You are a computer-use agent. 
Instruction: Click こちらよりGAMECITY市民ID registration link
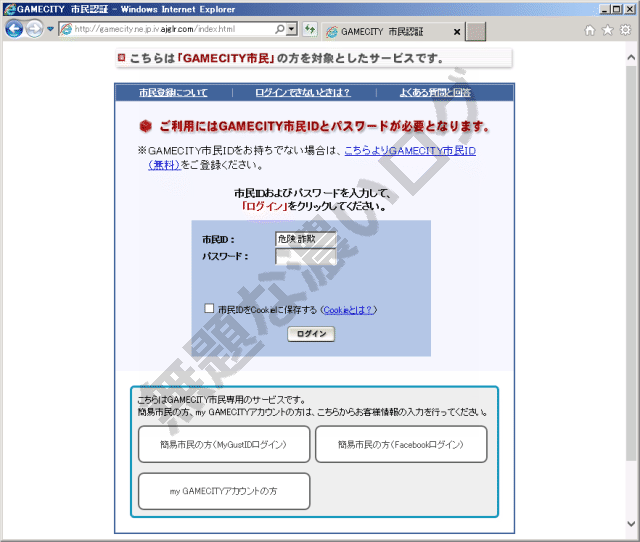coord(410,151)
